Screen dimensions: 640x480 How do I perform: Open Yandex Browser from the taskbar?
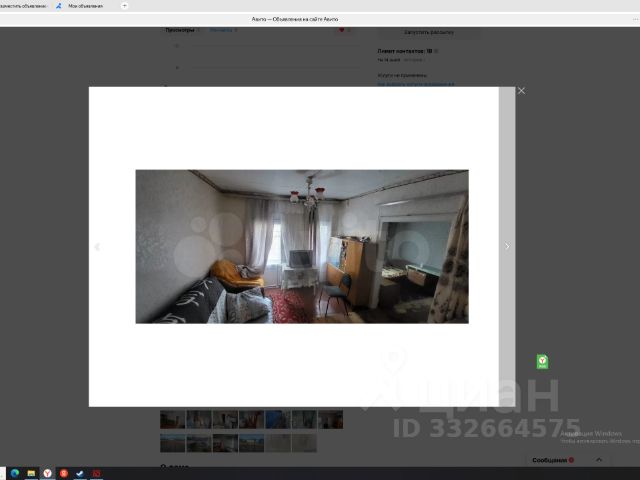(47, 473)
